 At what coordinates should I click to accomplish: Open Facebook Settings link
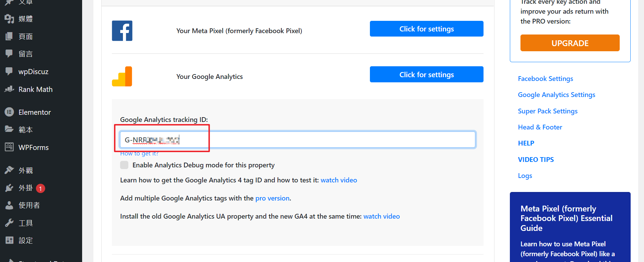tap(545, 79)
